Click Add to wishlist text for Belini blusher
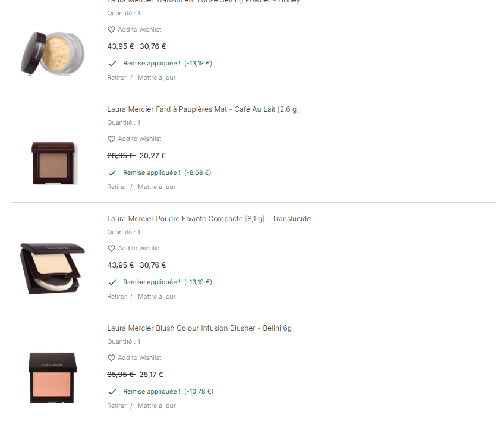Screen dimensions: 504x421 point(140,357)
